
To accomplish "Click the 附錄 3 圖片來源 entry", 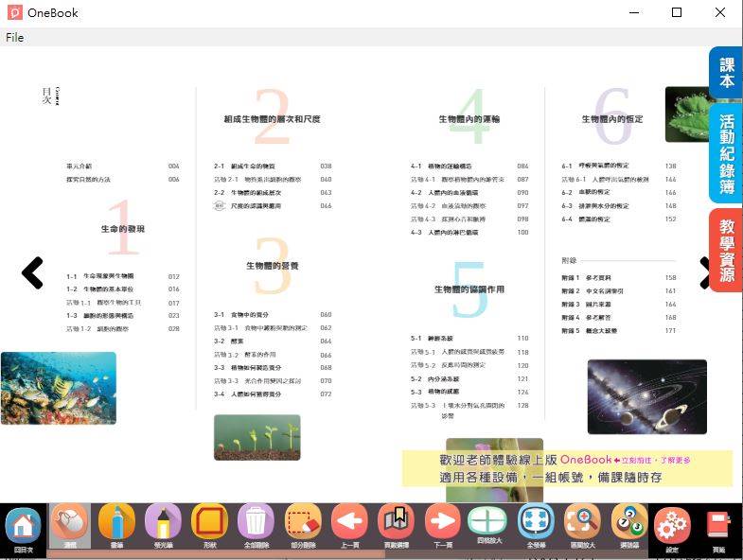I will click(x=619, y=305).
